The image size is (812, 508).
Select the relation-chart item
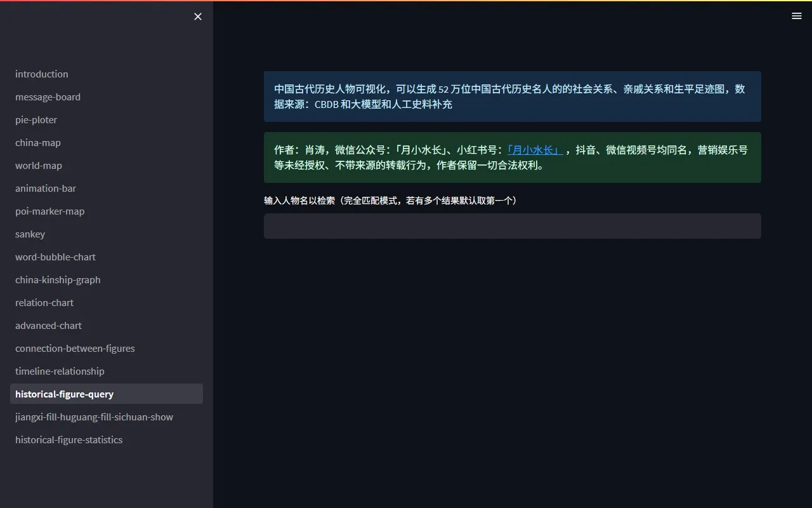(44, 302)
